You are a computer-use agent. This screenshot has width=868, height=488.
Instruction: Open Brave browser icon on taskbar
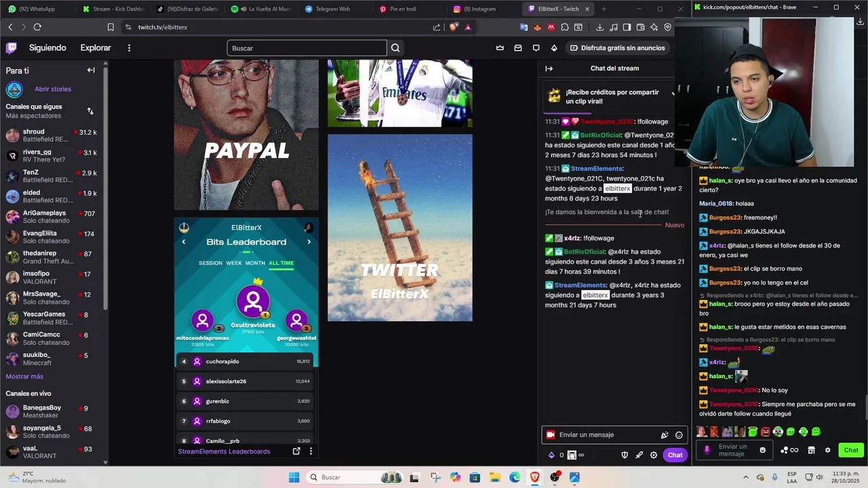[x=535, y=477]
